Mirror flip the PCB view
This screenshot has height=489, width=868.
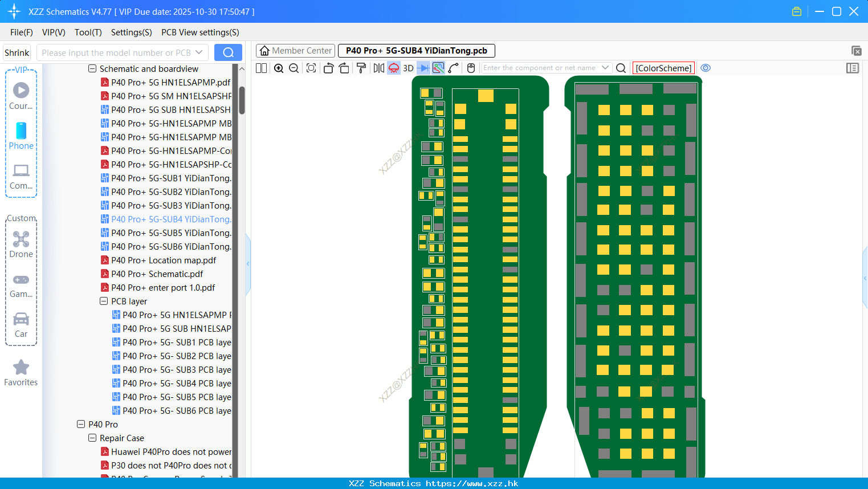click(379, 68)
